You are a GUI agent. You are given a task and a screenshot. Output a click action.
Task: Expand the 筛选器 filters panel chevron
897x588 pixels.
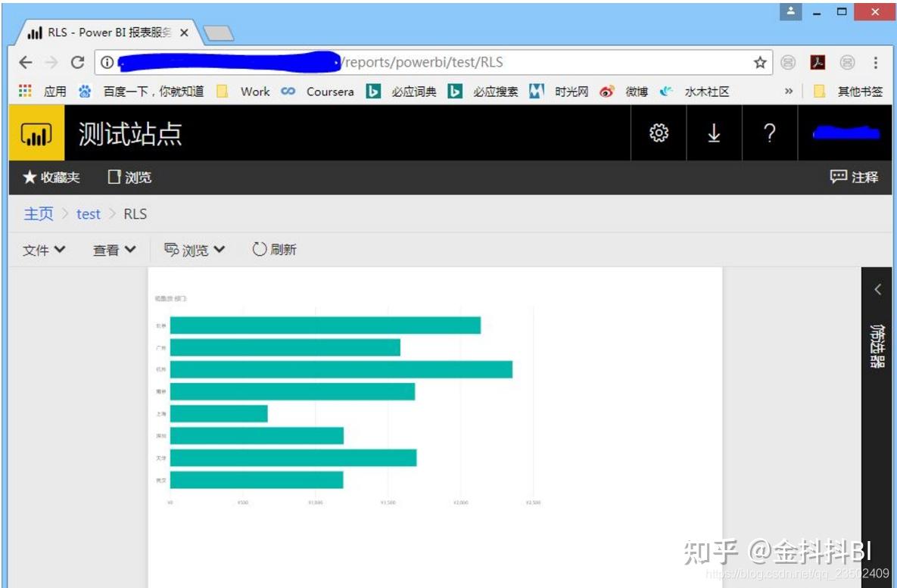878,288
